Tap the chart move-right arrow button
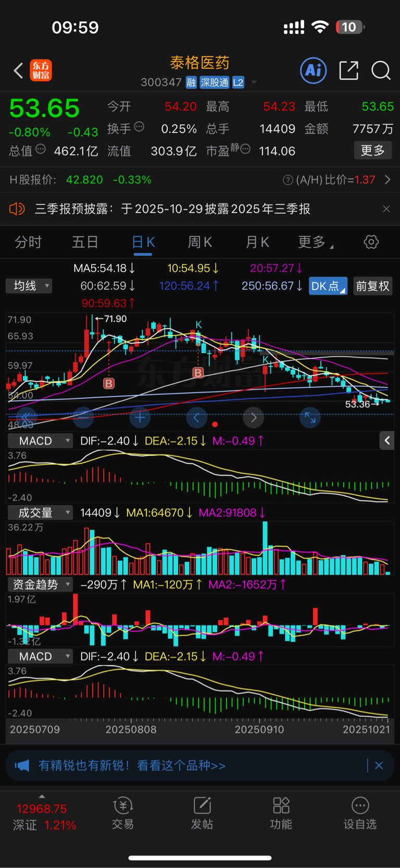Viewport: 400px width, 868px height. pos(253,418)
